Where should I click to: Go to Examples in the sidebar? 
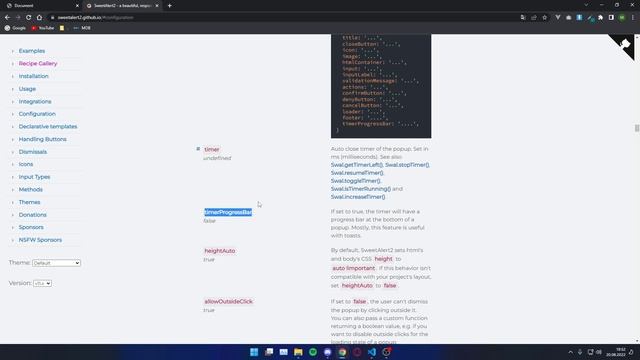[x=32, y=51]
